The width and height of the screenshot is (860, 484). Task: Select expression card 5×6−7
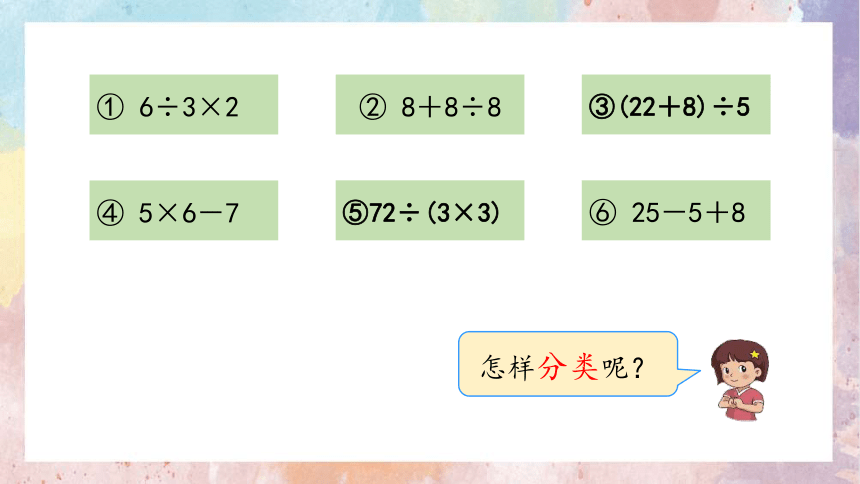click(x=184, y=210)
